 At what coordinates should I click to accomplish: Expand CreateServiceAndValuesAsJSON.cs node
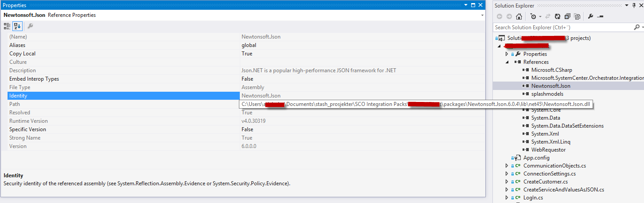507,190
